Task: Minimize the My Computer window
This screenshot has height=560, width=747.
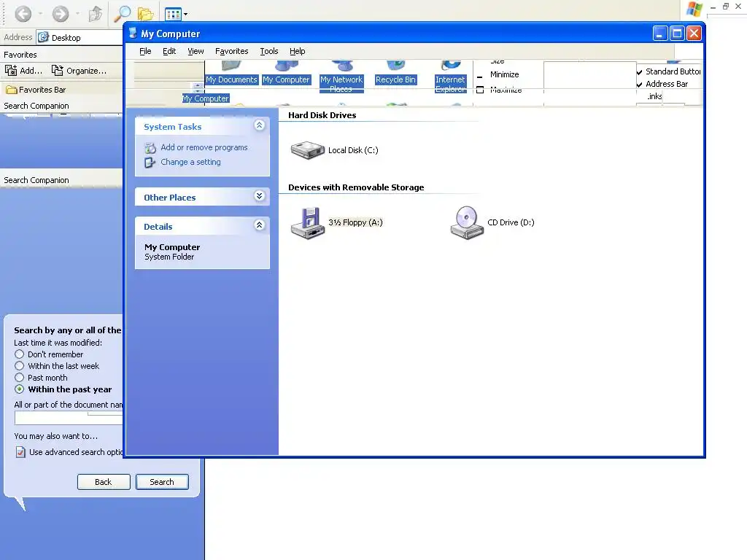Action: coord(659,33)
